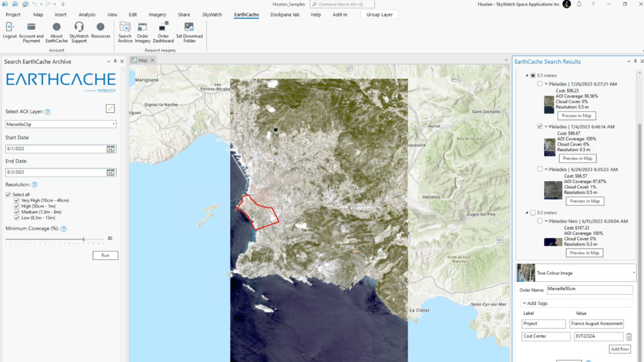644x362 pixels.
Task: Toggle the Very High resolution checkbox
Action: coord(17,200)
